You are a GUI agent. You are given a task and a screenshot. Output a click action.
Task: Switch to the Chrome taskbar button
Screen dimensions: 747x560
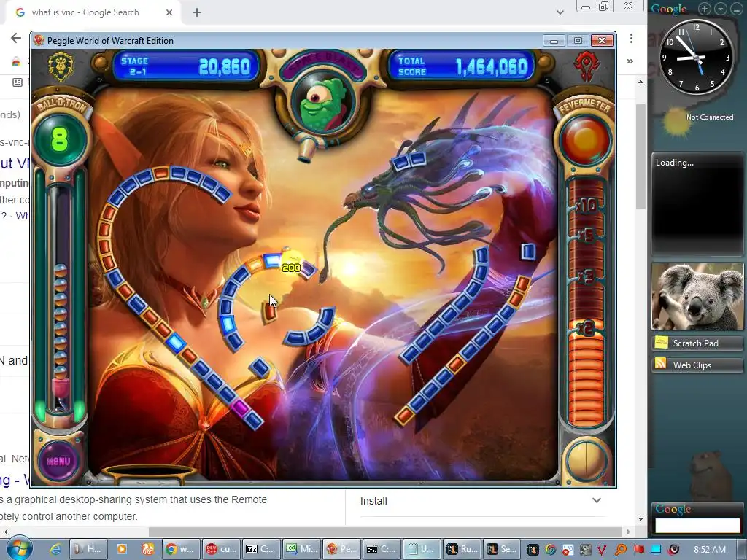[x=179, y=549]
